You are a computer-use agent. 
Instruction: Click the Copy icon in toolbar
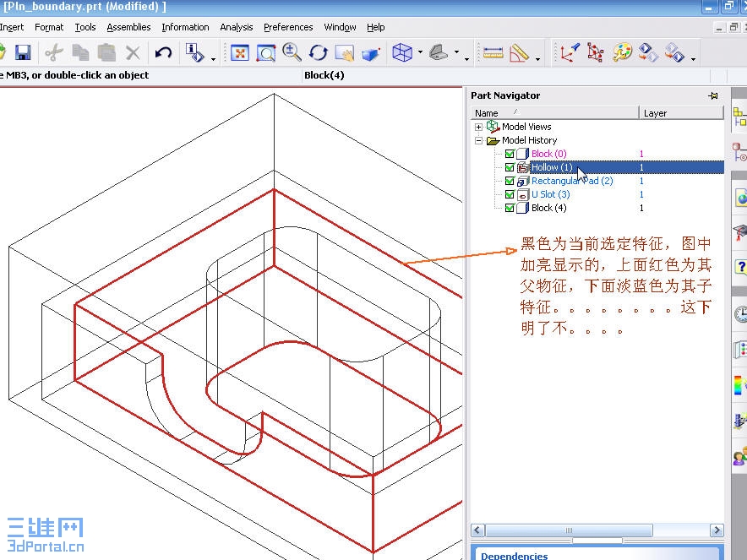[x=80, y=52]
